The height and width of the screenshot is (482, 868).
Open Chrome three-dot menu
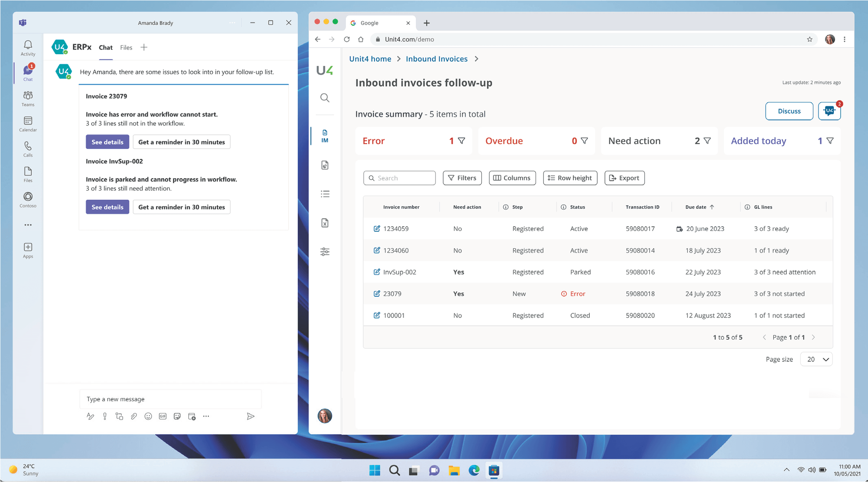click(x=844, y=39)
